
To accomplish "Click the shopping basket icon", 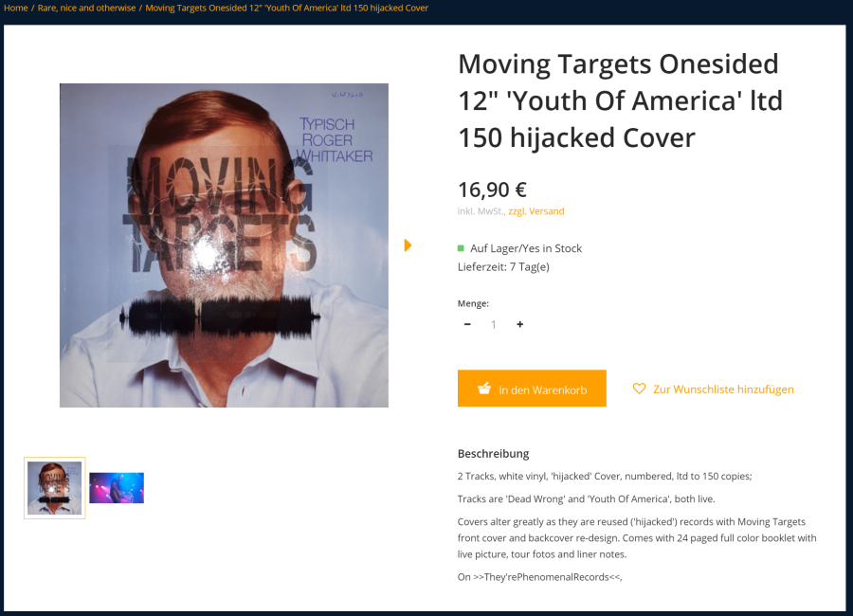I will pos(484,389).
